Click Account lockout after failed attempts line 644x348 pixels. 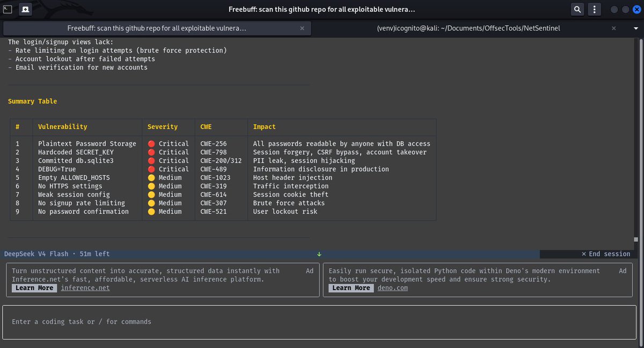[x=81, y=59]
